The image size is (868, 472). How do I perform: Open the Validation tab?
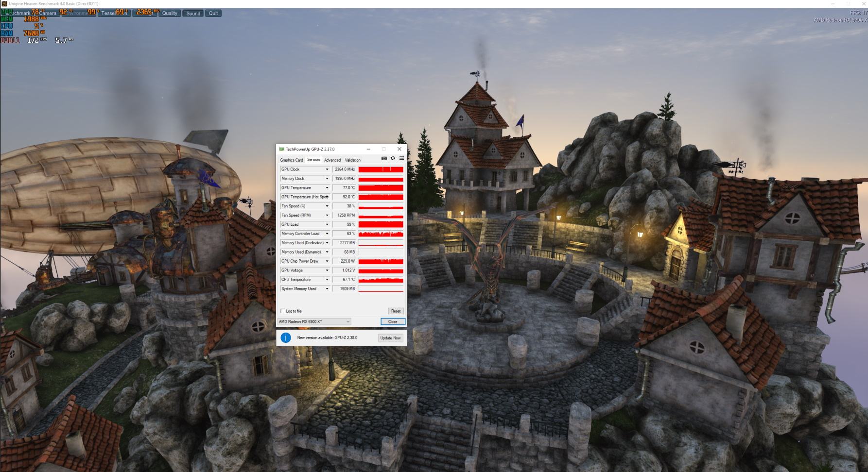pyautogui.click(x=353, y=160)
